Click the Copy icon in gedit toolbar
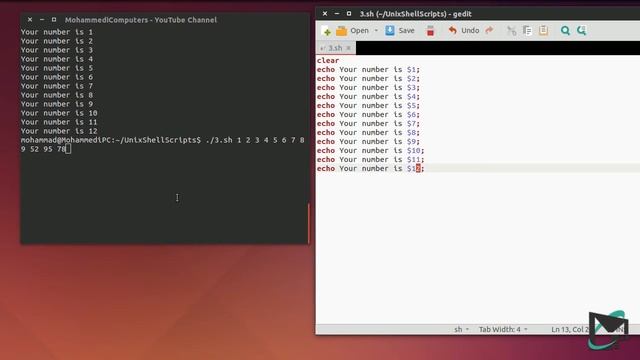Viewport: 640px width, 360px height. [x=527, y=31]
